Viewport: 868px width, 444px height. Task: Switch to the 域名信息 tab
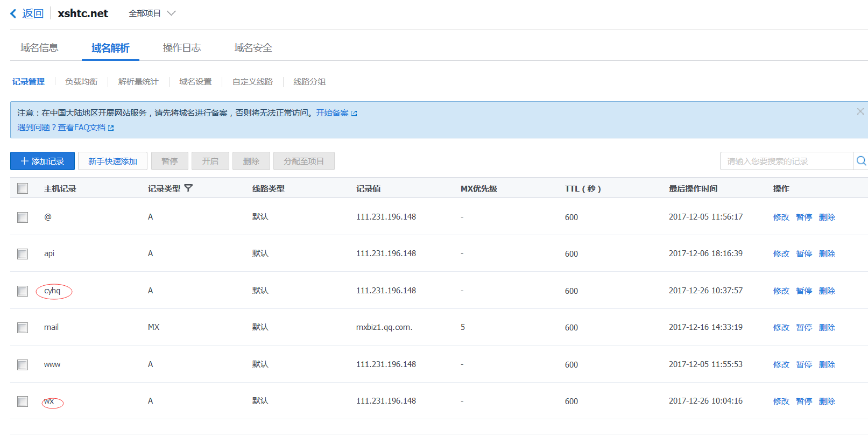click(39, 48)
